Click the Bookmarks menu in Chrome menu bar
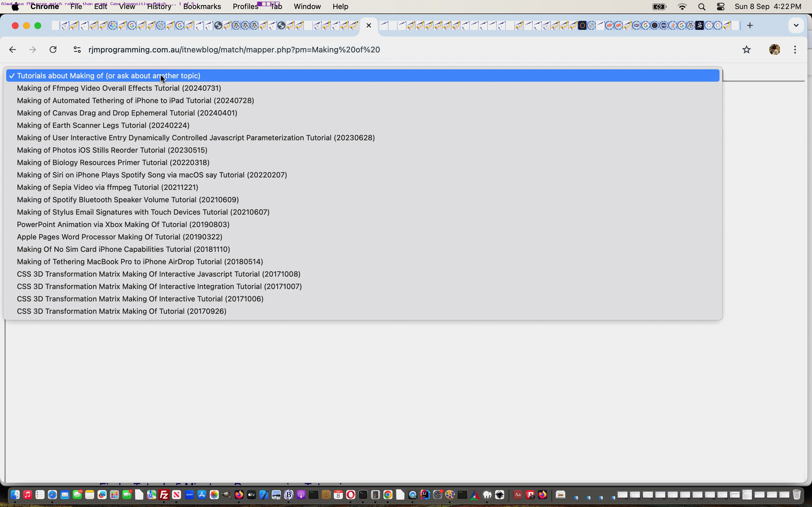This screenshot has width=812, height=507. (x=201, y=6)
